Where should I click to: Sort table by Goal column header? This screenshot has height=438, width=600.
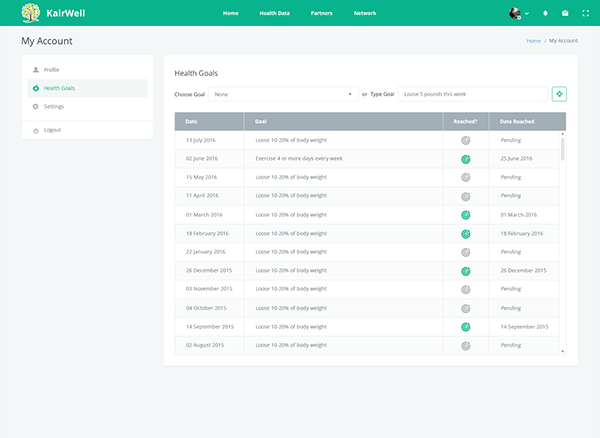pos(344,121)
